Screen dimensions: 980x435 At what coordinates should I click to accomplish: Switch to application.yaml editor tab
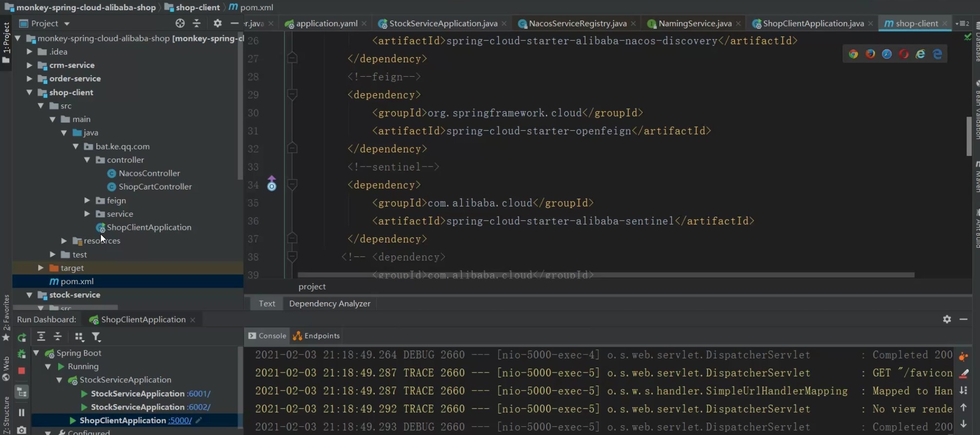[x=326, y=23]
